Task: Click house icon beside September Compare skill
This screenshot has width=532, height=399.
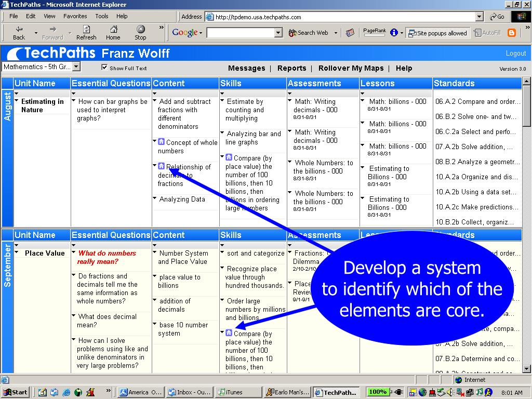Action: coord(229,332)
